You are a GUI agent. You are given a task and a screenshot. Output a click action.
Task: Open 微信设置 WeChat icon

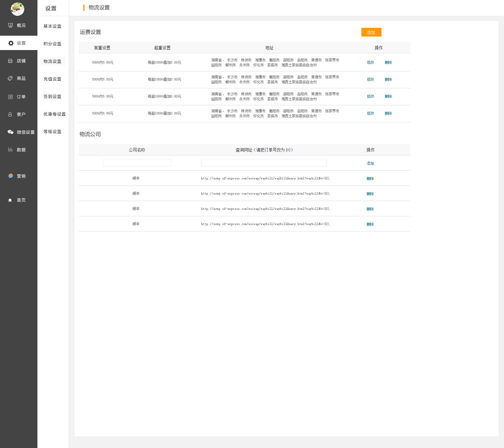tap(11, 132)
